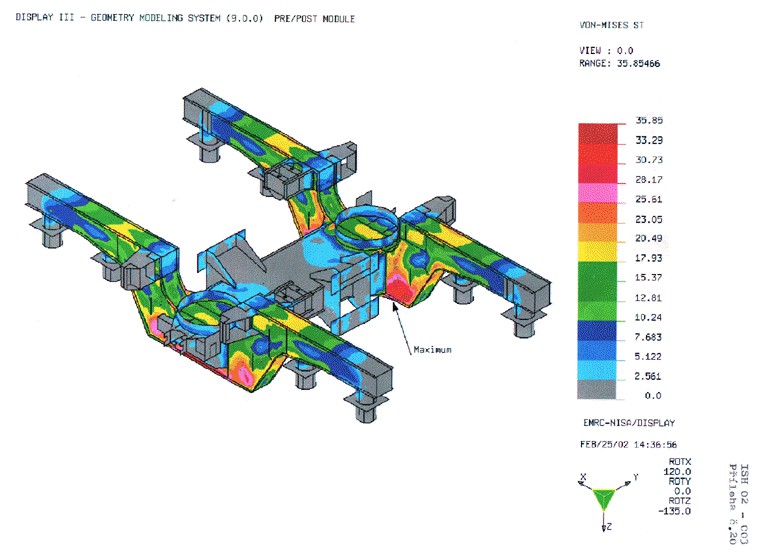The image size is (780, 559).
Task: Click the EMRC-NISA/DISPLAY label
Action: [629, 423]
